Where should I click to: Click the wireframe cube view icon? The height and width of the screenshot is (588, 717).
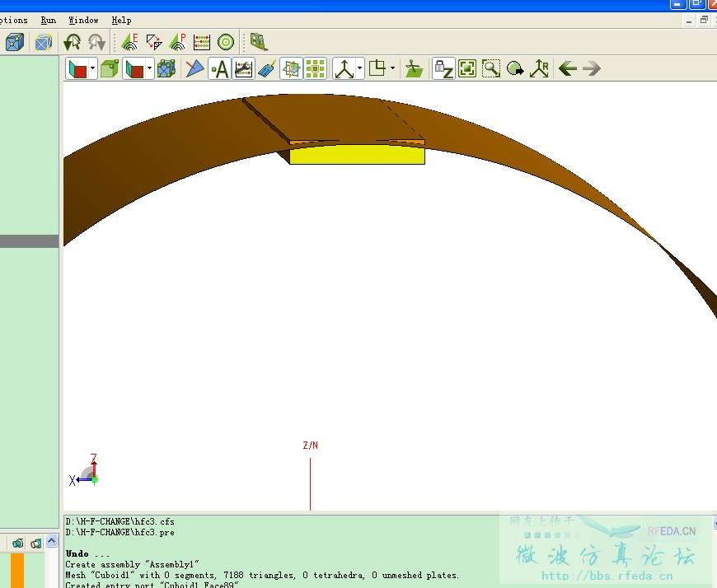pos(44,43)
